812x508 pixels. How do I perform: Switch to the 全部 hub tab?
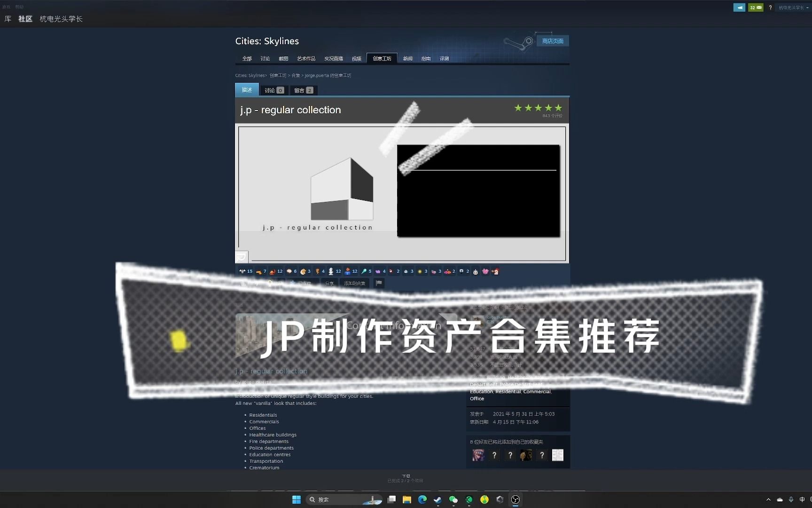[247, 59]
